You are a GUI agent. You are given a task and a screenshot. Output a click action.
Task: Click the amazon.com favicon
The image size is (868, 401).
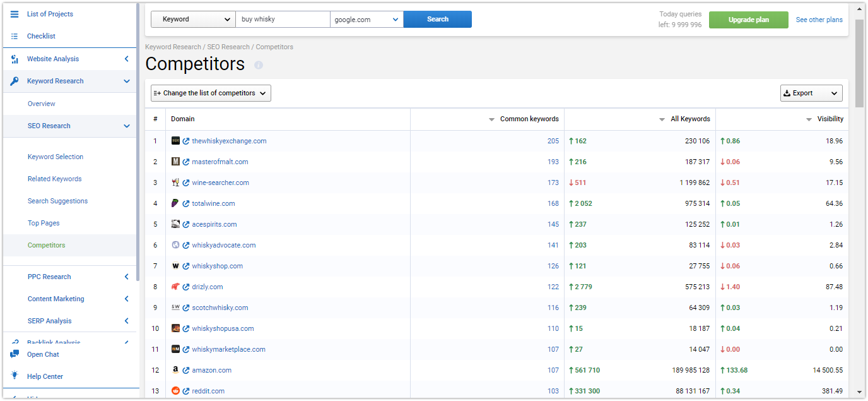click(x=175, y=370)
